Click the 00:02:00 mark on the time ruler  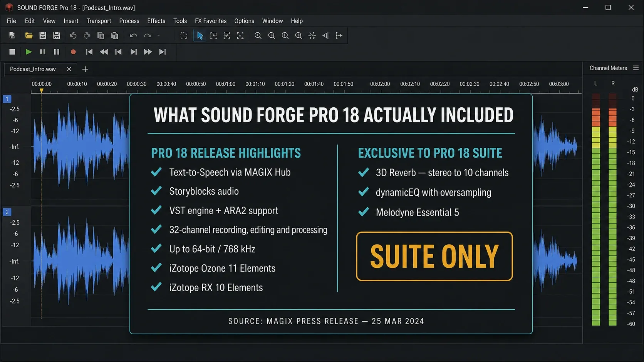click(x=380, y=84)
